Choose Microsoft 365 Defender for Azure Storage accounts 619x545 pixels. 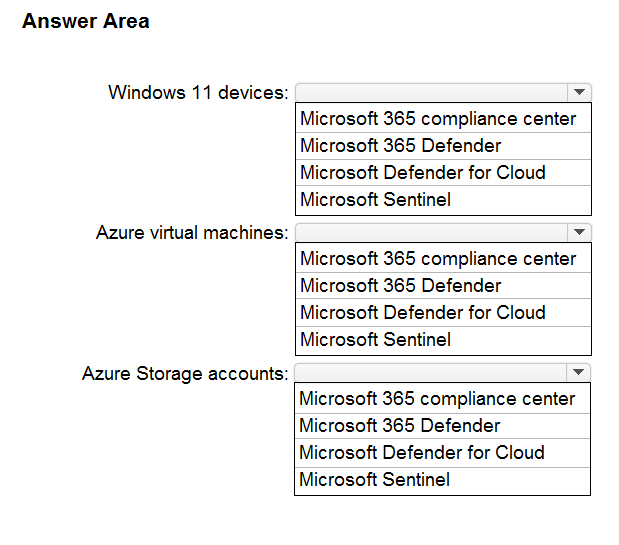pos(442,426)
